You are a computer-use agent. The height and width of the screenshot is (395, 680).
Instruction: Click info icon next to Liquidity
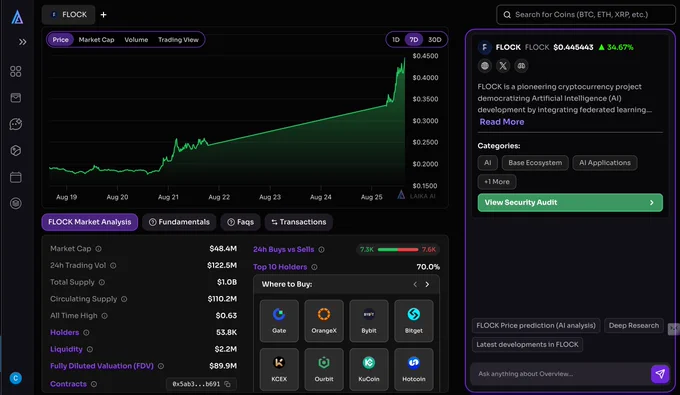tap(90, 349)
